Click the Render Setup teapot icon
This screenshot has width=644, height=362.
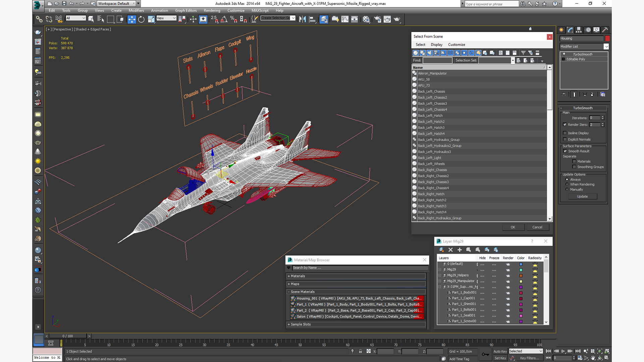coord(378,19)
